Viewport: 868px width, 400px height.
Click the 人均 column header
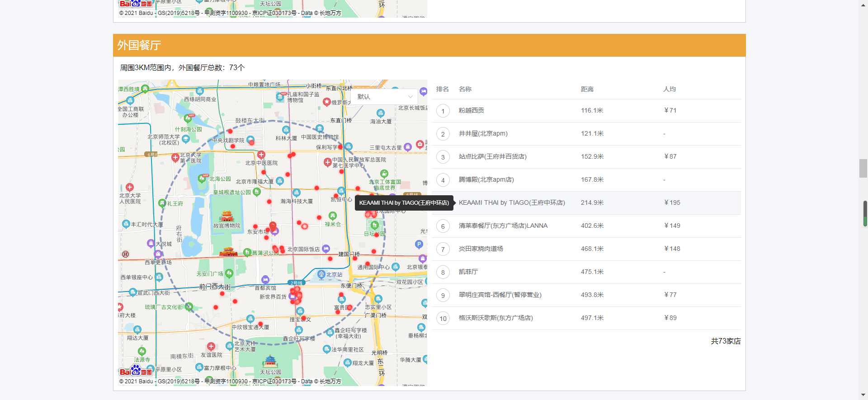(x=670, y=89)
